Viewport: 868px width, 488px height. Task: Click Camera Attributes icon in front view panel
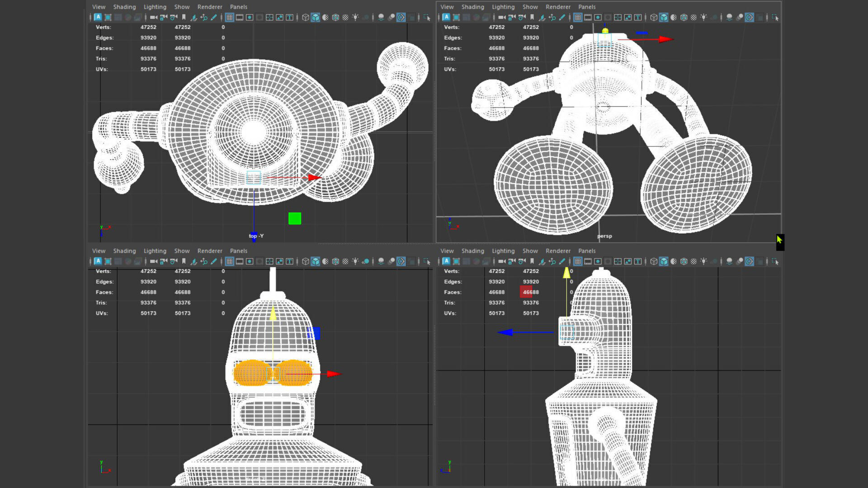(x=174, y=262)
